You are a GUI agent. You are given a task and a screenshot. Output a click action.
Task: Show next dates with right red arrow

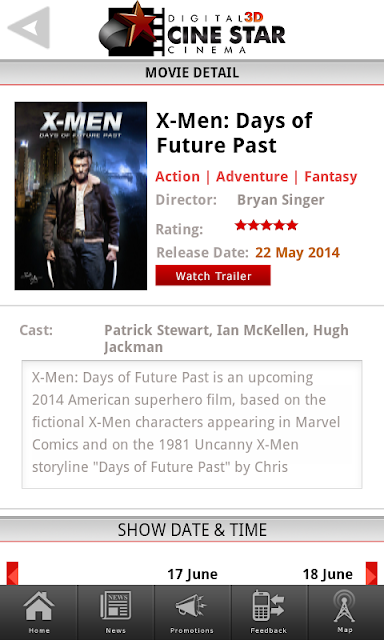pyautogui.click(x=371, y=573)
